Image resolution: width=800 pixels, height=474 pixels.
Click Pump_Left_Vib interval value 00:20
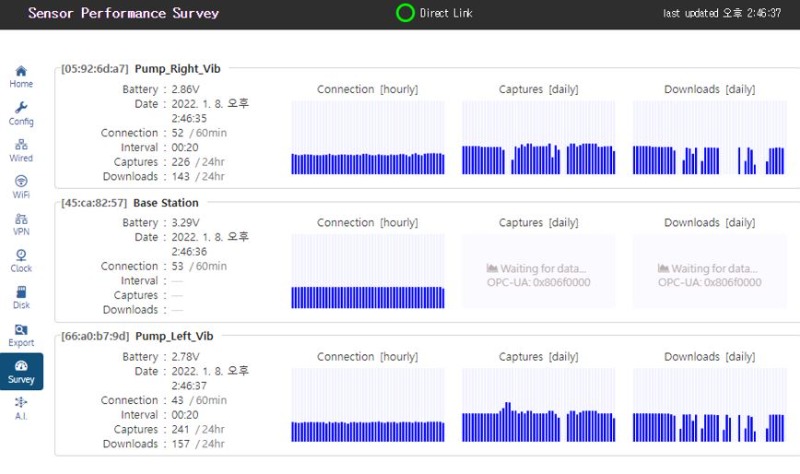185,415
